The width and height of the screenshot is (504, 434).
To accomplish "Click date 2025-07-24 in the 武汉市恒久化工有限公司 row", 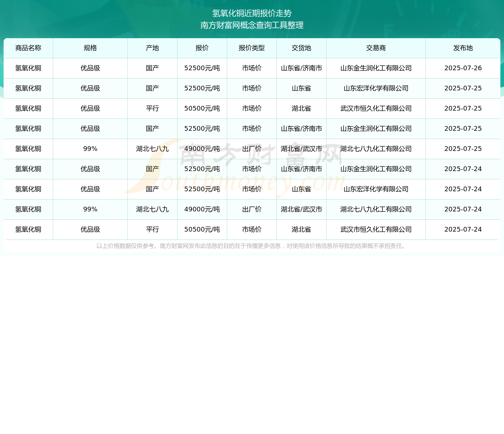I will coord(463,229).
